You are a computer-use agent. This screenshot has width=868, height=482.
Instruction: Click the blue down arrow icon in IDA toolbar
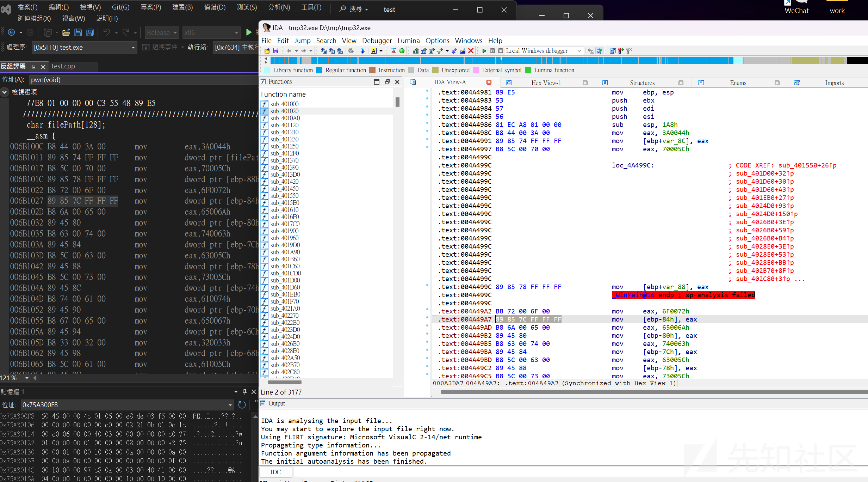[362, 51]
